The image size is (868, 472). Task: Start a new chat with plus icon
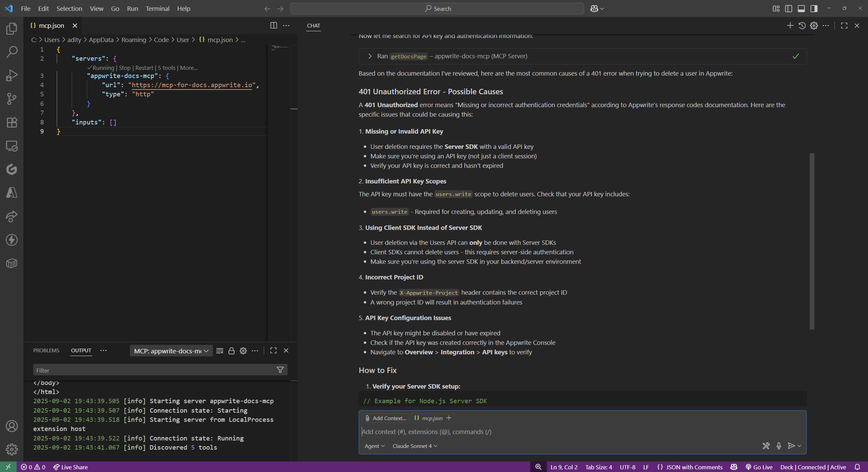point(790,25)
